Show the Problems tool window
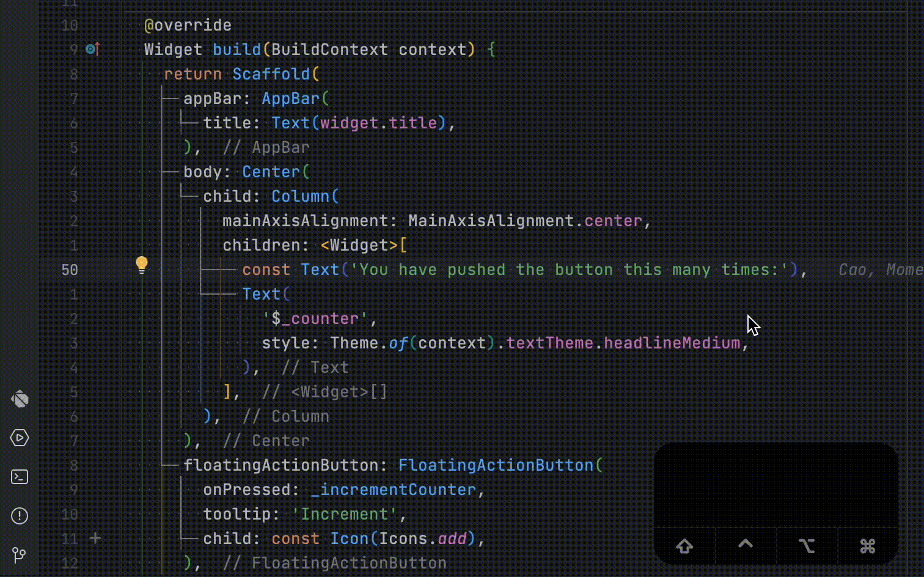The height and width of the screenshot is (577, 924). 20,516
